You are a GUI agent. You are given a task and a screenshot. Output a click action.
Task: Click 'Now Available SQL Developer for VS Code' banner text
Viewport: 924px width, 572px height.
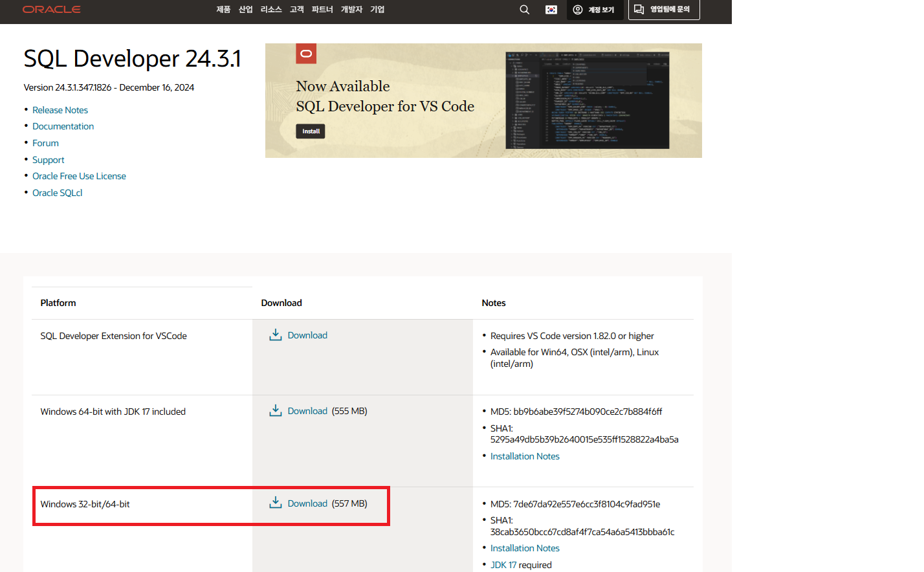(x=385, y=96)
